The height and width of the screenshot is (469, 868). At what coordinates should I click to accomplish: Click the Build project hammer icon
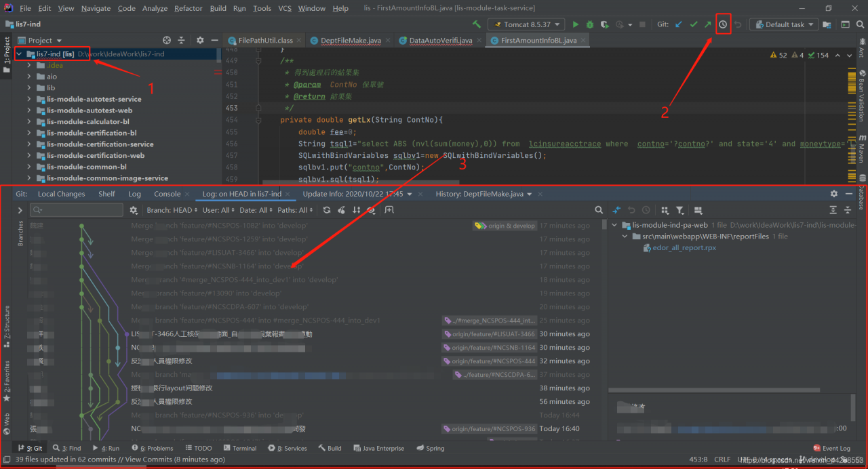click(x=477, y=24)
